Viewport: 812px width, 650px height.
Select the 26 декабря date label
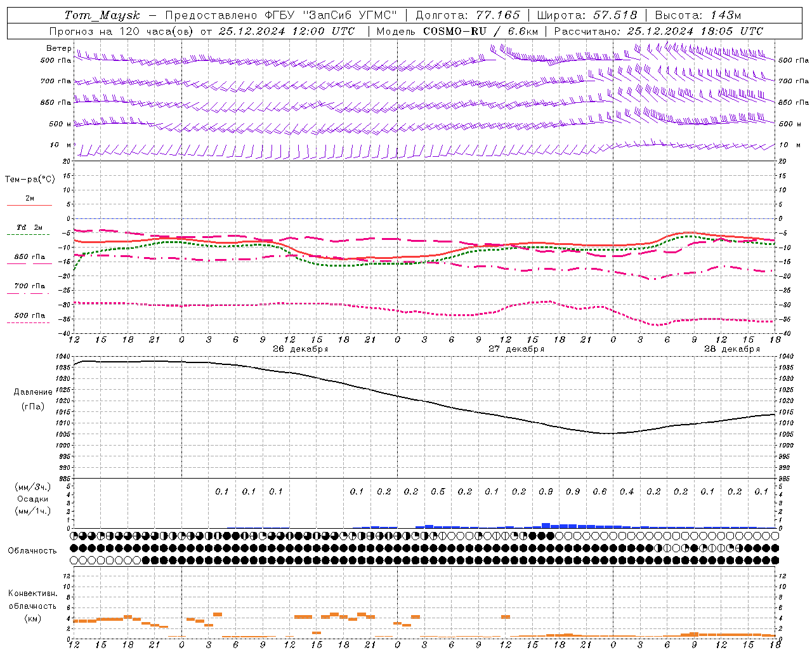click(x=300, y=348)
